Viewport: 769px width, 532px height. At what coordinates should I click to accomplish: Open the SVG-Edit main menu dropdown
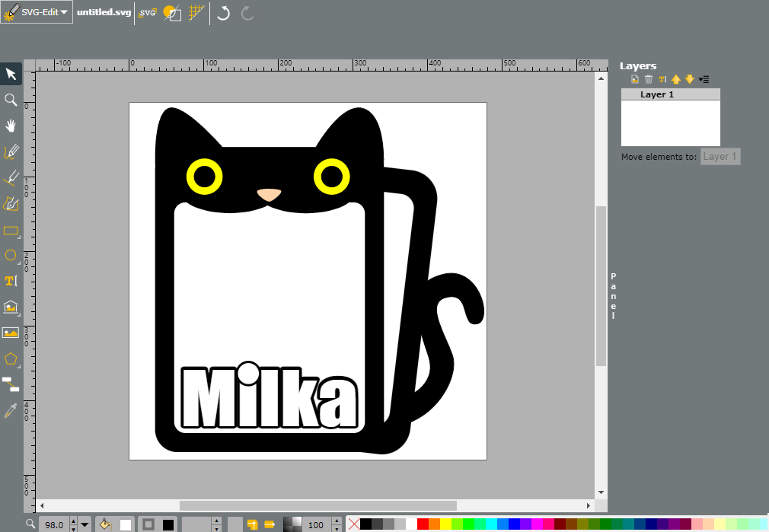37,12
